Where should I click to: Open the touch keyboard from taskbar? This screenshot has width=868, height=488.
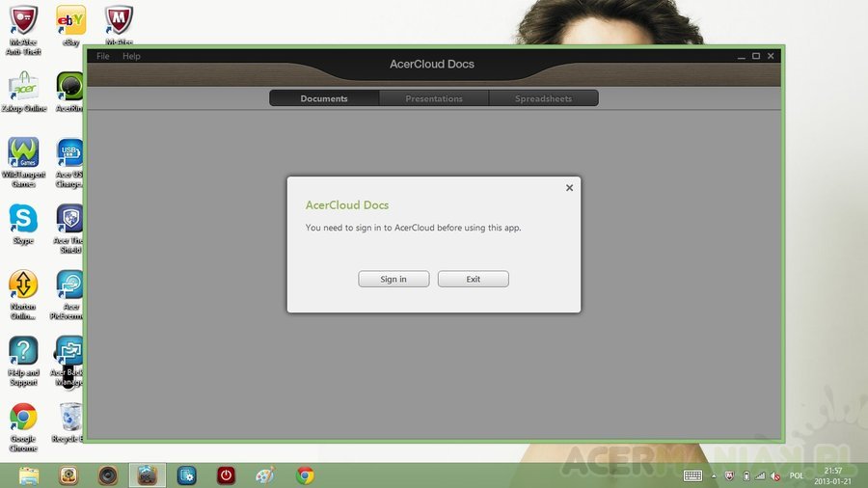pos(692,475)
